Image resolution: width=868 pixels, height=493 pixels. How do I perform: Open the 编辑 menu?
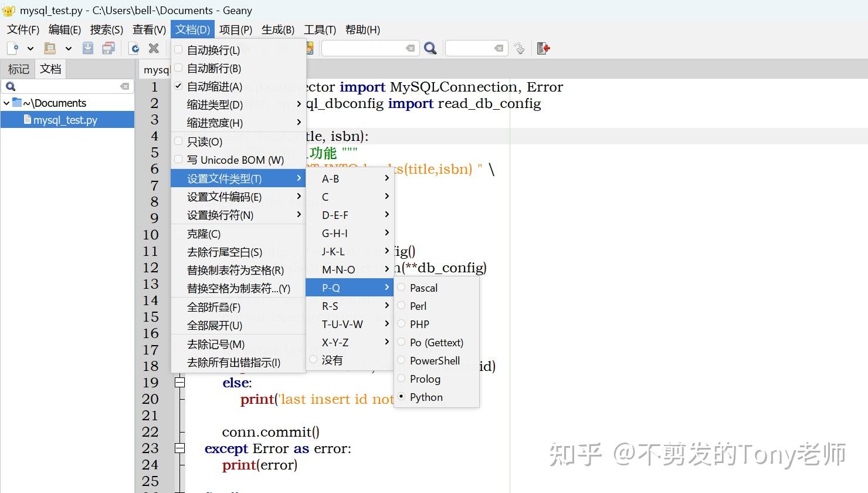65,30
